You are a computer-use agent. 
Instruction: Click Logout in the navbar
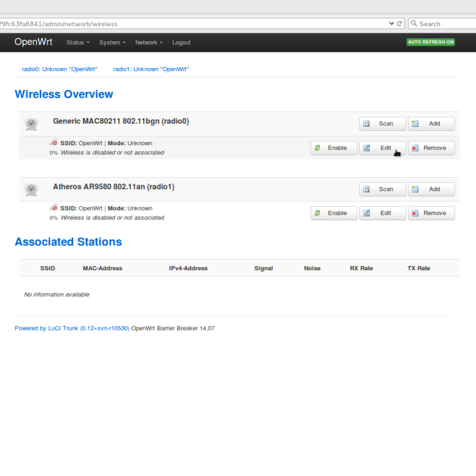click(x=182, y=43)
